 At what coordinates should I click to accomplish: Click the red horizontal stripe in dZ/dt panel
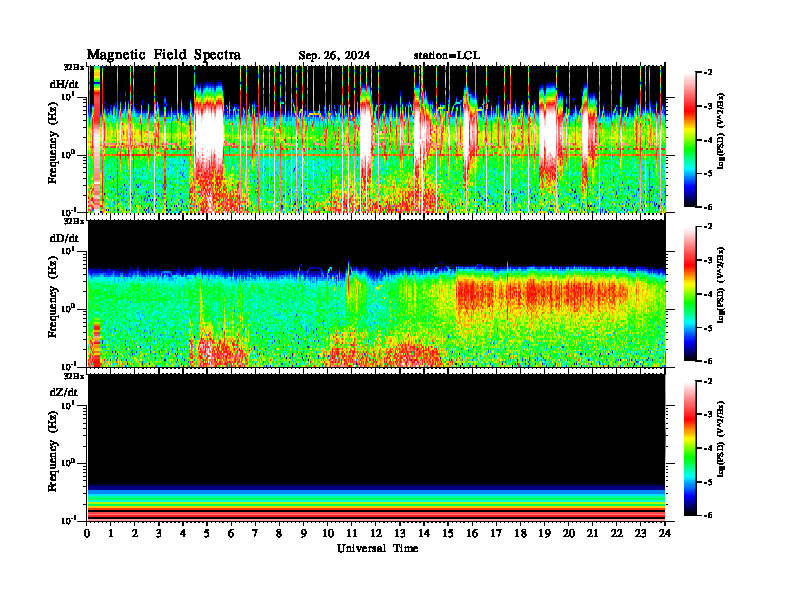coord(376,514)
